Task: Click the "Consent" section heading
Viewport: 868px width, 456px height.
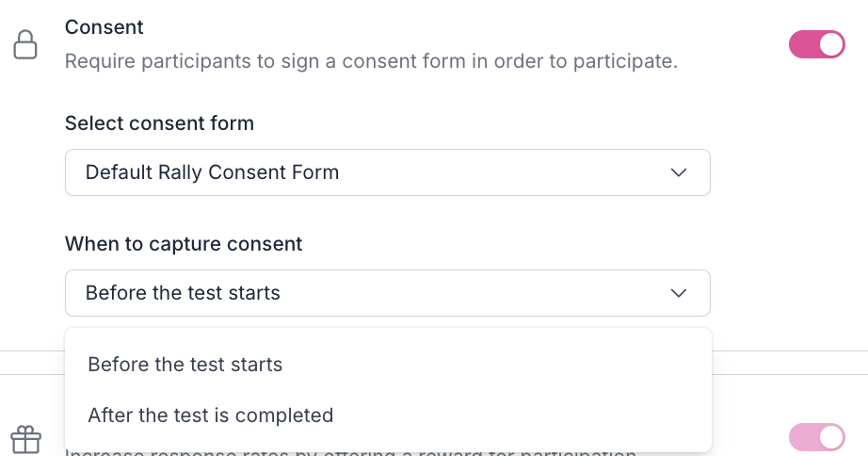Action: (104, 27)
